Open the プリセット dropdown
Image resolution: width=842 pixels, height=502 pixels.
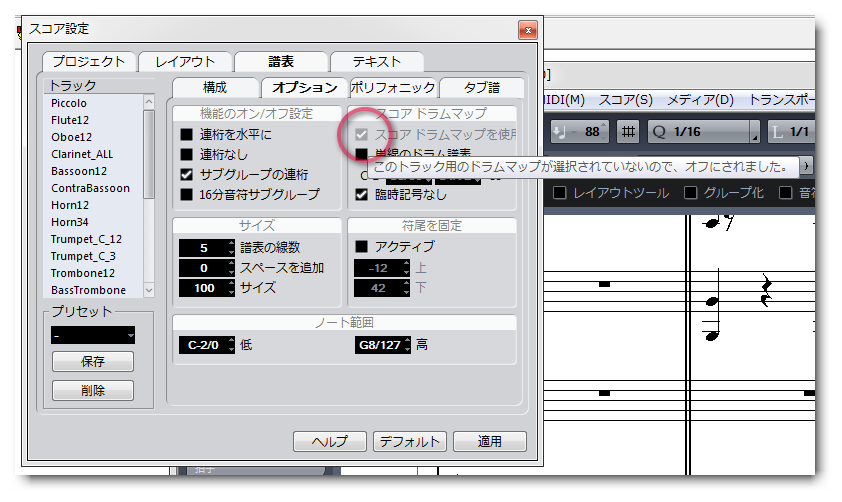[93, 336]
